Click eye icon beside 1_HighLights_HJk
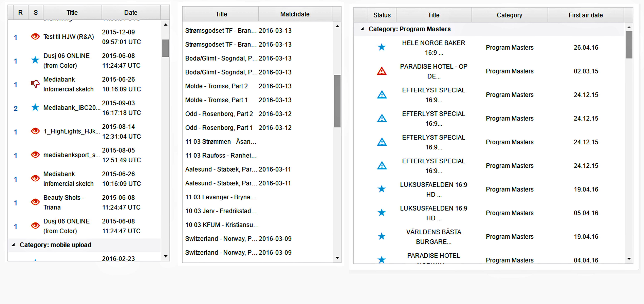The image size is (644, 304). (35, 131)
